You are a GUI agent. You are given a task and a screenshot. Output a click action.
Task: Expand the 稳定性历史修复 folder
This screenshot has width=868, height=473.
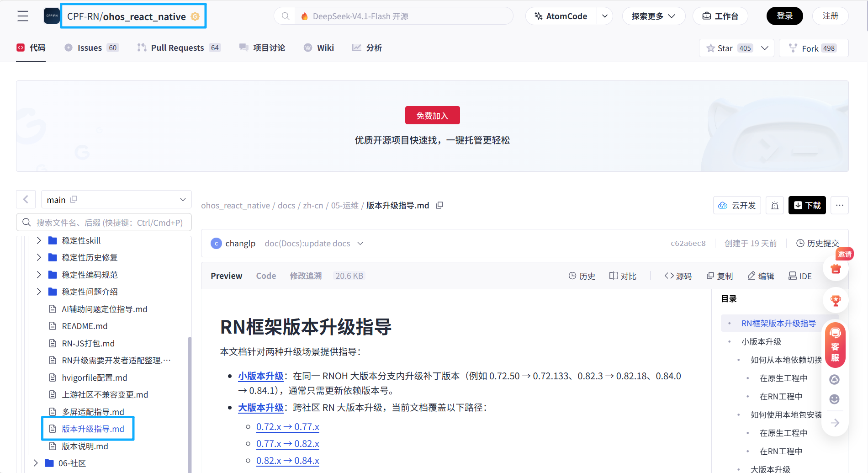pyautogui.click(x=39, y=257)
